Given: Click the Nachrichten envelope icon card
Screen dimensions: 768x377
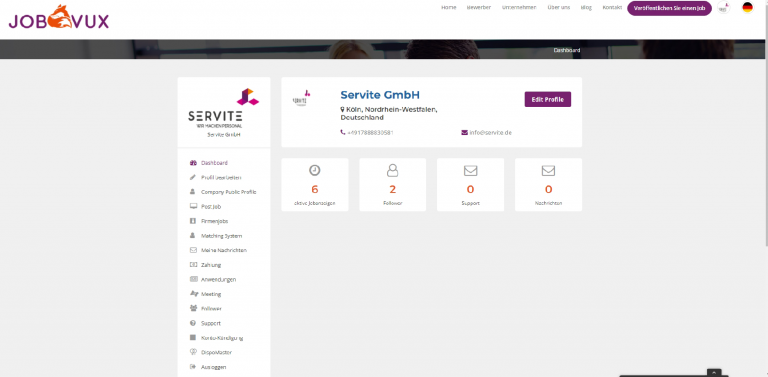Looking at the screenshot, I should 549,185.
